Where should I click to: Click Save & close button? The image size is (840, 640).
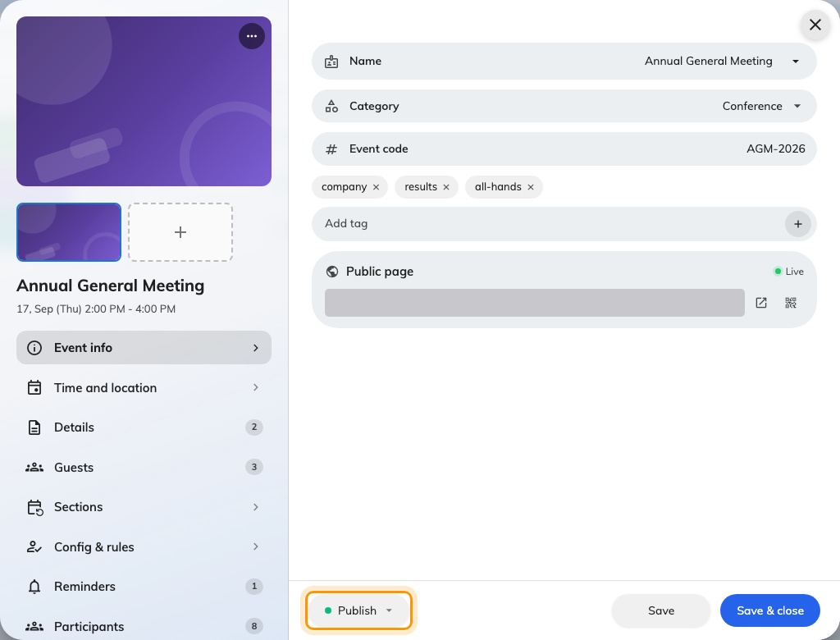coord(769,610)
